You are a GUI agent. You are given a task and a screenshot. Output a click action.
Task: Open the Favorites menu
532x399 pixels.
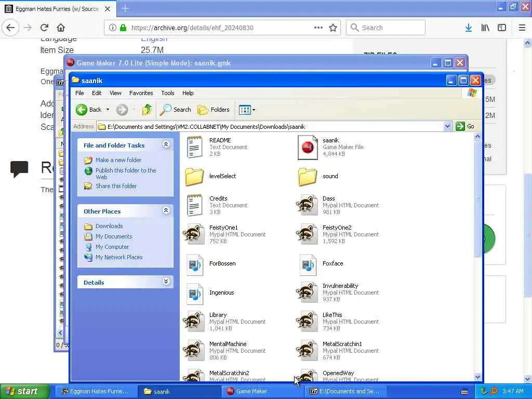(141, 93)
